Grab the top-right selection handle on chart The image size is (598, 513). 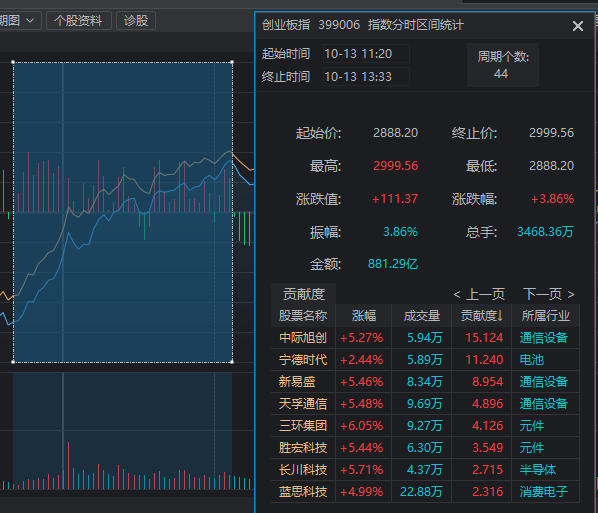[x=232, y=62]
